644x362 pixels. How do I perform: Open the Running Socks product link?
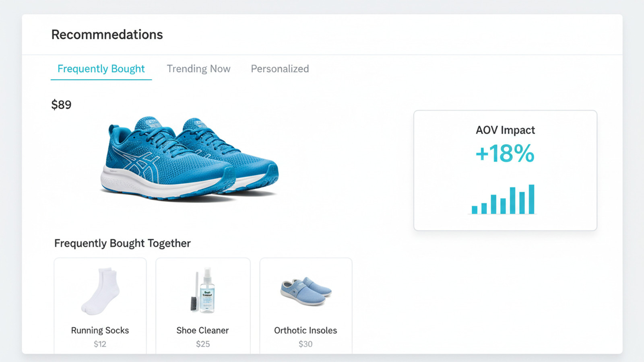pos(100,330)
